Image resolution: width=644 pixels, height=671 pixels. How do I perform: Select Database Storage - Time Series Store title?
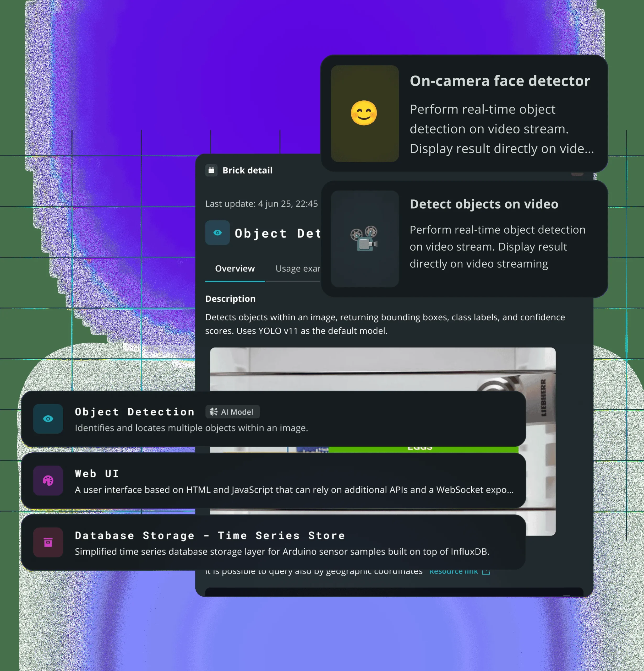tap(210, 535)
